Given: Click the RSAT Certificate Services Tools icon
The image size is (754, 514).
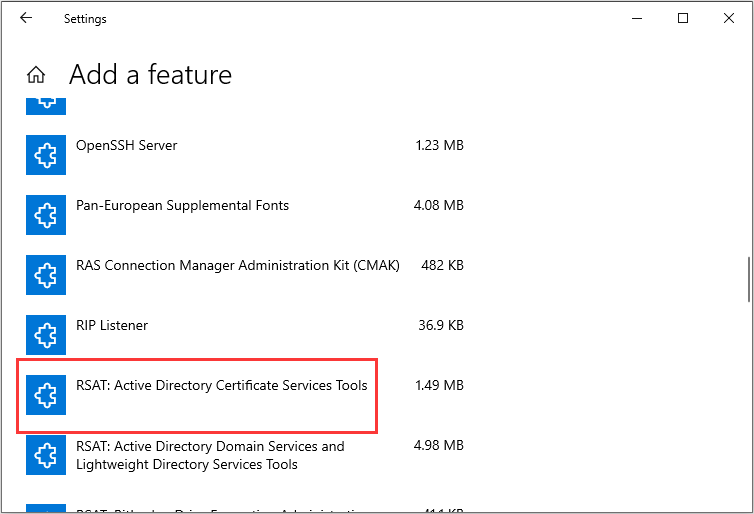Looking at the screenshot, I should point(46,395).
